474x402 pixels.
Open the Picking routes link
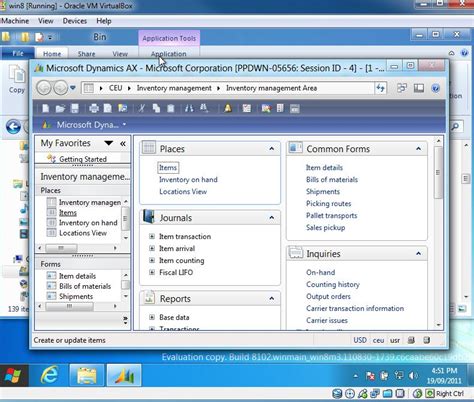328,204
